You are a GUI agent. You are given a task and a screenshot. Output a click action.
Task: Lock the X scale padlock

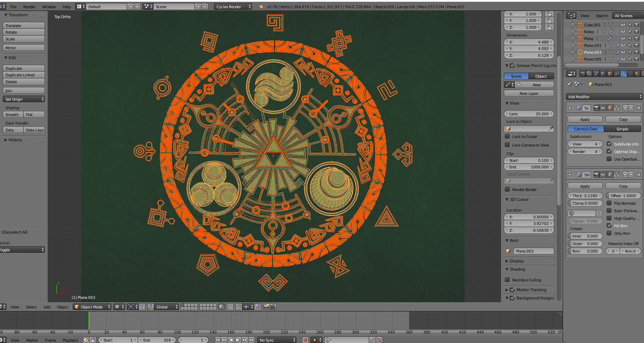click(x=549, y=14)
